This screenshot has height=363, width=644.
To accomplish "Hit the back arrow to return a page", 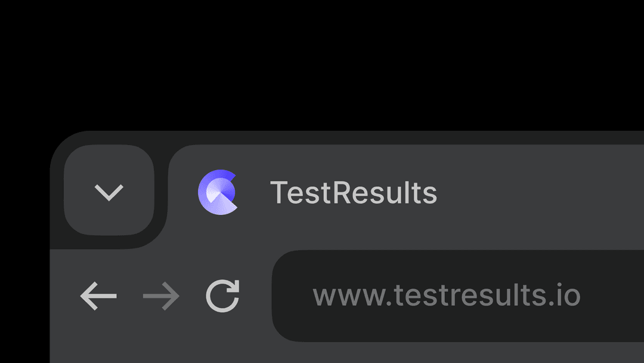I will 98,295.
